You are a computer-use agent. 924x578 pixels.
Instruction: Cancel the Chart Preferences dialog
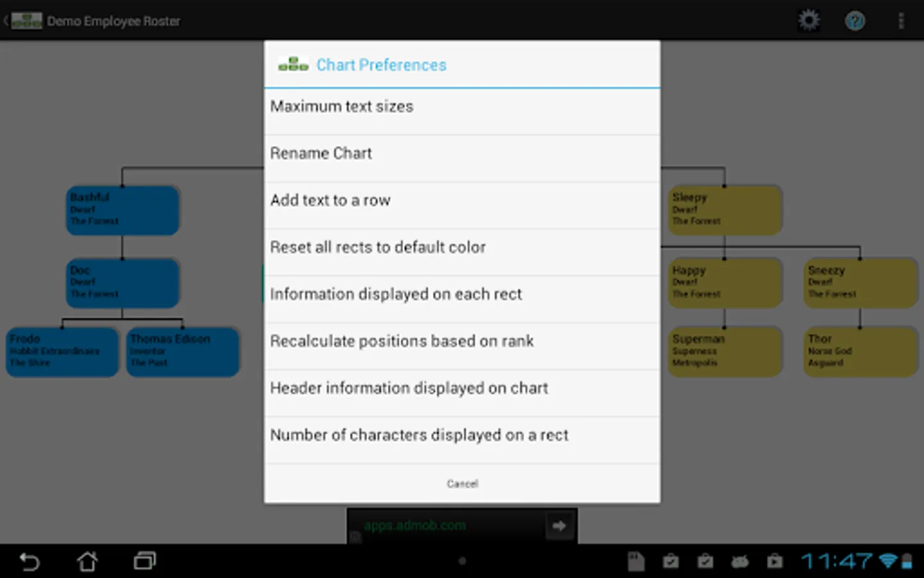pyautogui.click(x=462, y=484)
